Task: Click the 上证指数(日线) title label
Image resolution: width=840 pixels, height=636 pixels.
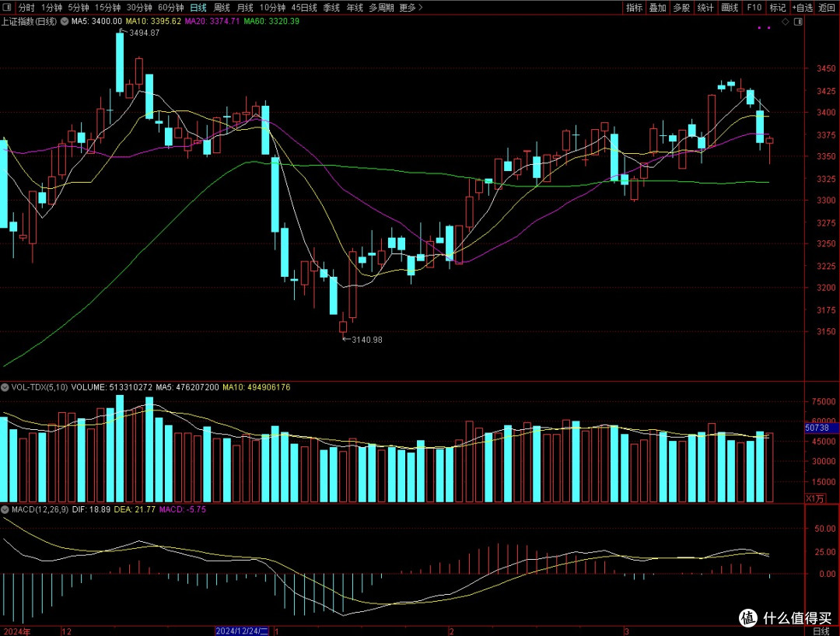Action: click(29, 22)
